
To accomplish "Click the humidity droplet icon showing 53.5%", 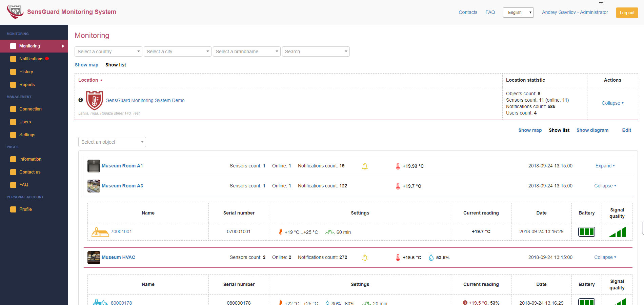I will pyautogui.click(x=431, y=257).
